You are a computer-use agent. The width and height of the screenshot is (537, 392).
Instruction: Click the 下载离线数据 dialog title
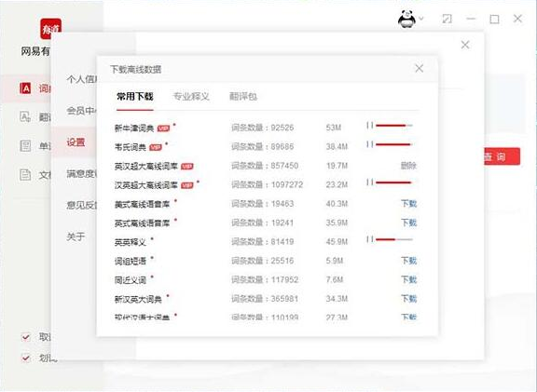coord(135,70)
